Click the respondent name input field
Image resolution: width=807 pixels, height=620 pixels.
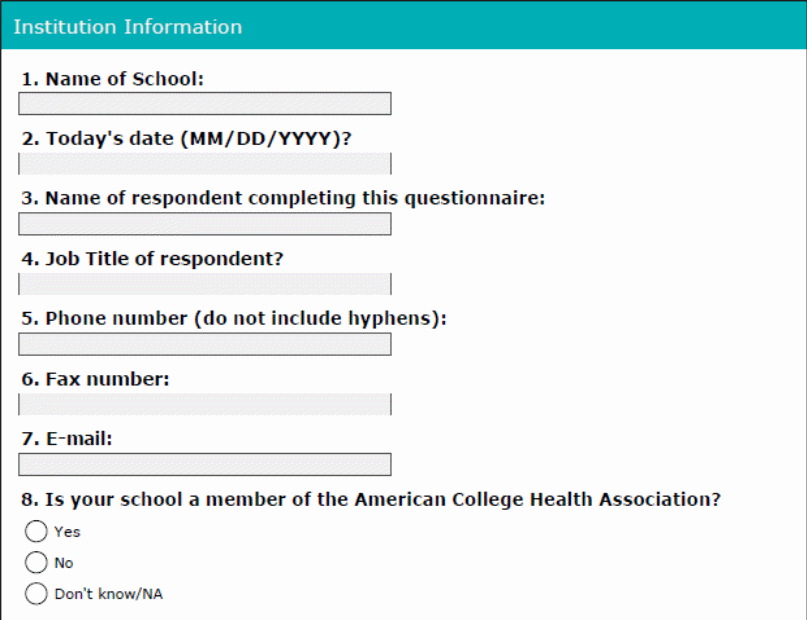click(x=204, y=224)
